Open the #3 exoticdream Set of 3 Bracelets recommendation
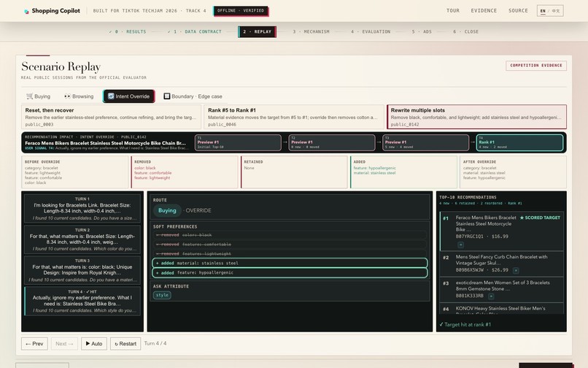Image resolution: width=588 pixels, height=368 pixels. pyautogui.click(x=501, y=290)
